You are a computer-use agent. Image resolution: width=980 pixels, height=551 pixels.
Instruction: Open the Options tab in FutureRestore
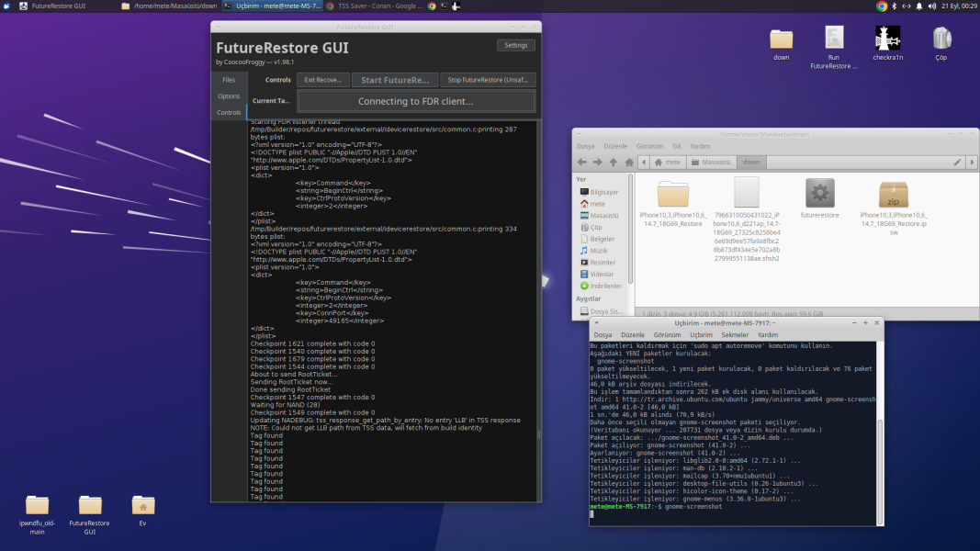[229, 96]
